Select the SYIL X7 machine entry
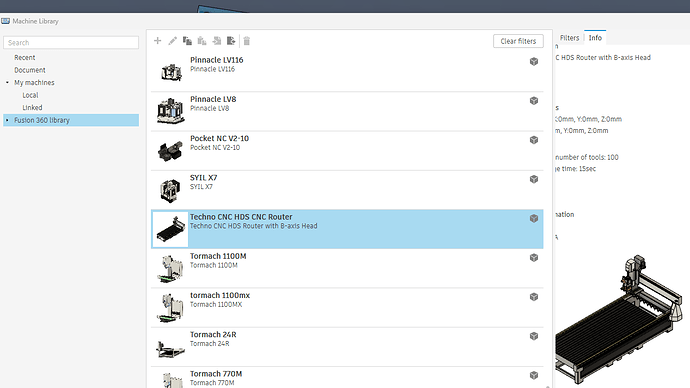Viewport: 690px width, 388px height. pyautogui.click(x=347, y=190)
